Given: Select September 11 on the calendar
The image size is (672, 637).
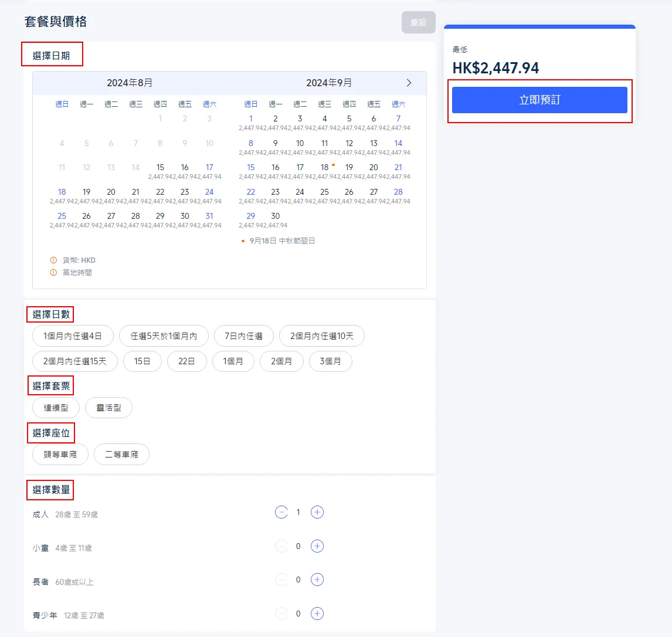Looking at the screenshot, I should point(324,147).
